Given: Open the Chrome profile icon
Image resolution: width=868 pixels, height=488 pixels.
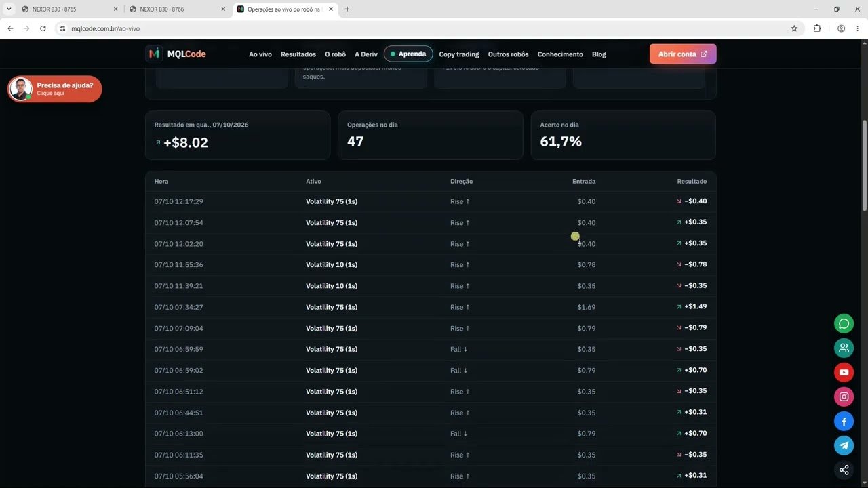Looking at the screenshot, I should 841,28.
